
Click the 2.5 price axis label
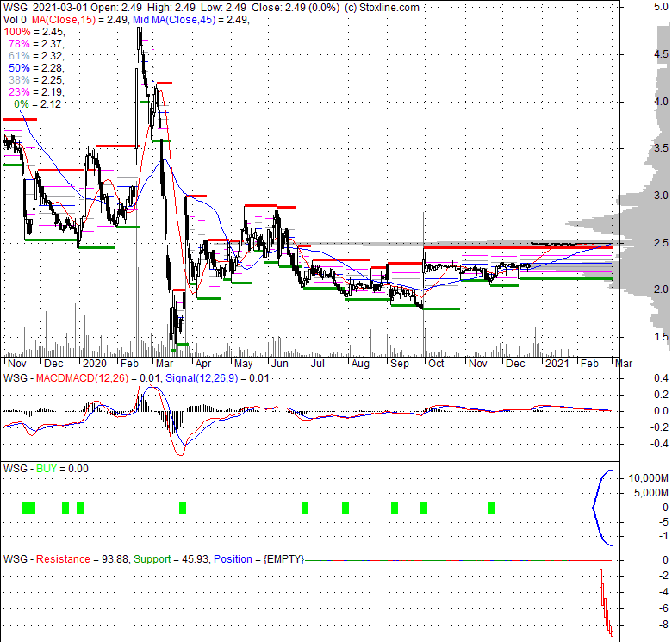click(x=662, y=242)
